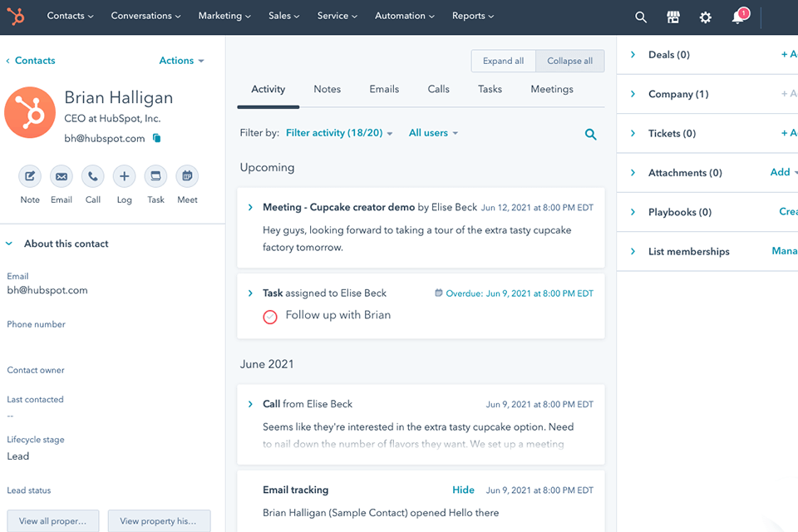Image resolution: width=798 pixels, height=532 pixels.
Task: Open Filter activity (18/20) dropdown
Action: click(x=339, y=133)
